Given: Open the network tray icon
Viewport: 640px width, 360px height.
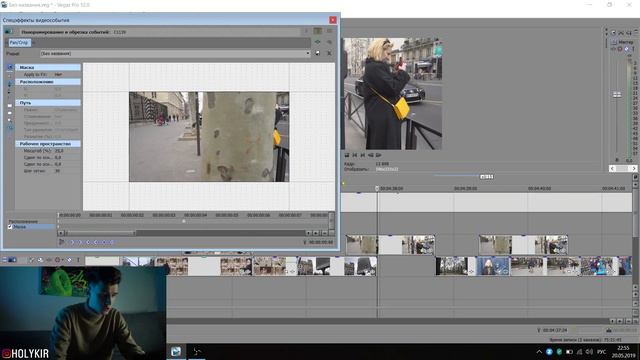Looking at the screenshot, I should click(x=579, y=352).
